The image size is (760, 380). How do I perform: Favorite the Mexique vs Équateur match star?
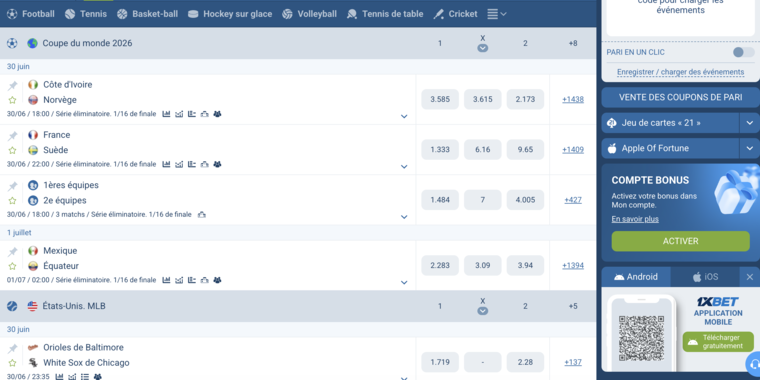coord(13,266)
